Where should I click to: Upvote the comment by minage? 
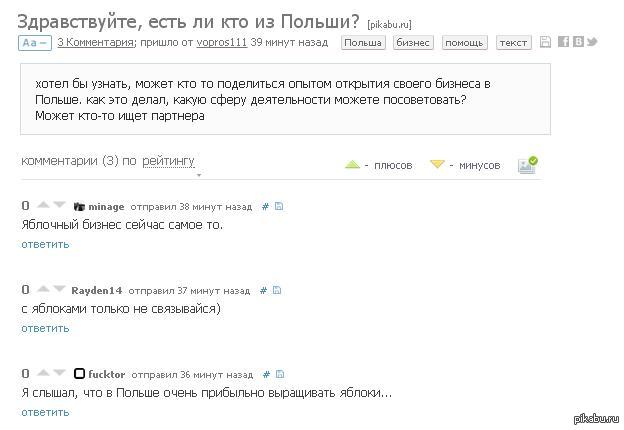pos(43,205)
